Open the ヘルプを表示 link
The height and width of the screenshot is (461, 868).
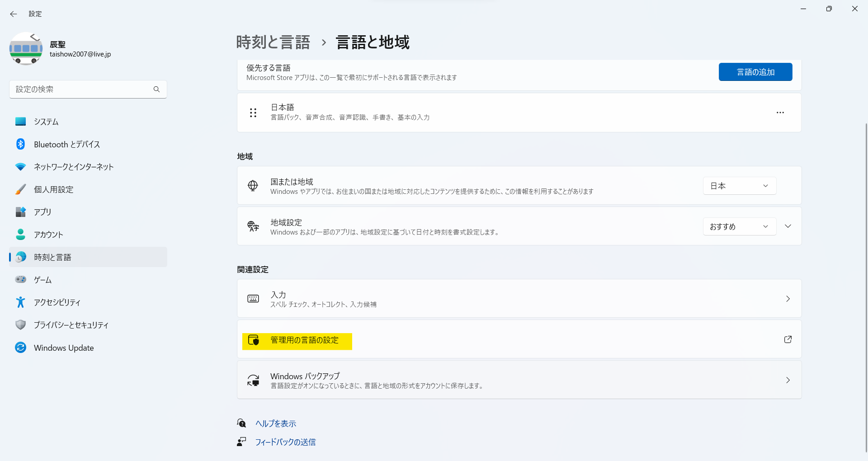pos(276,423)
